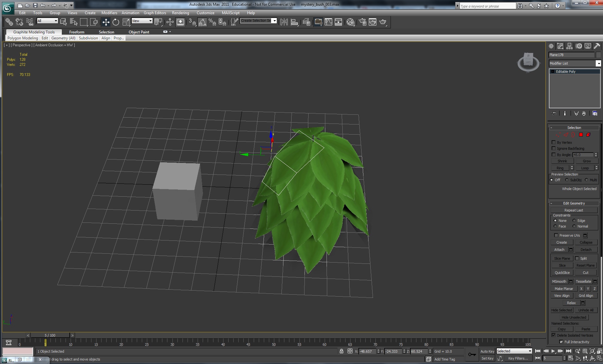The height and width of the screenshot is (364, 603).
Task: Open Key Filters dialog
Action: point(518,358)
